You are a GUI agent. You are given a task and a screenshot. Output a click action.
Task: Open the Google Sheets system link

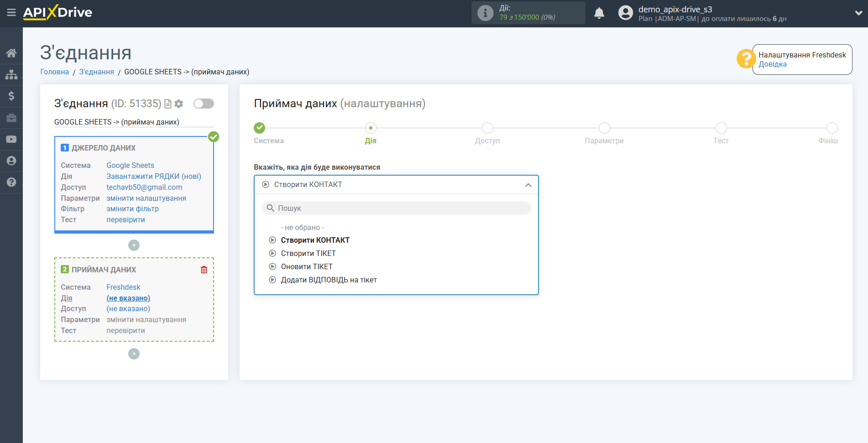[x=131, y=166]
